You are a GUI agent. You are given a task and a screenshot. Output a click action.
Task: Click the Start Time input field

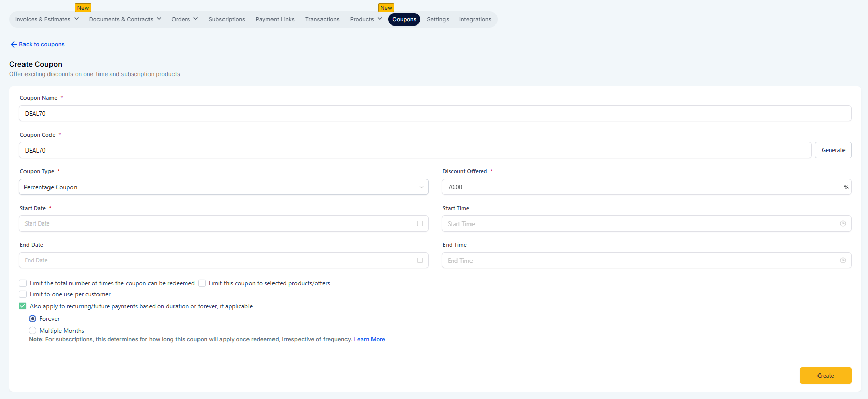(x=647, y=223)
